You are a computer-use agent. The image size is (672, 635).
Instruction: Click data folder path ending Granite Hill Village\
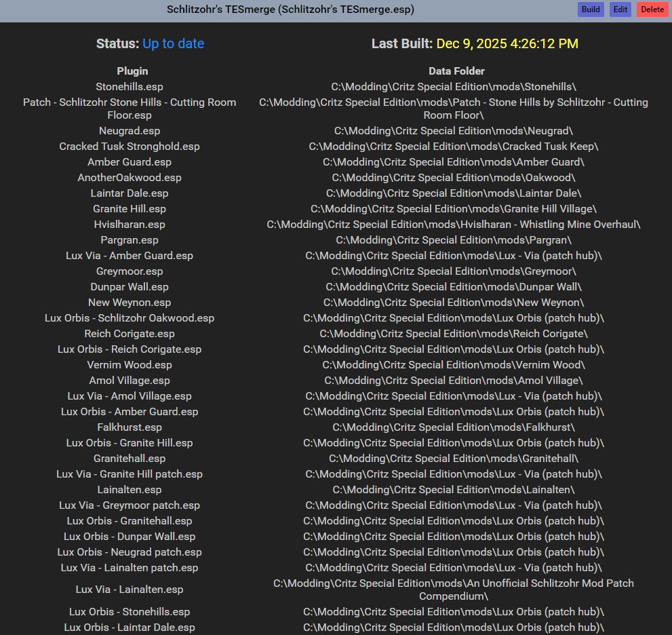454,209
